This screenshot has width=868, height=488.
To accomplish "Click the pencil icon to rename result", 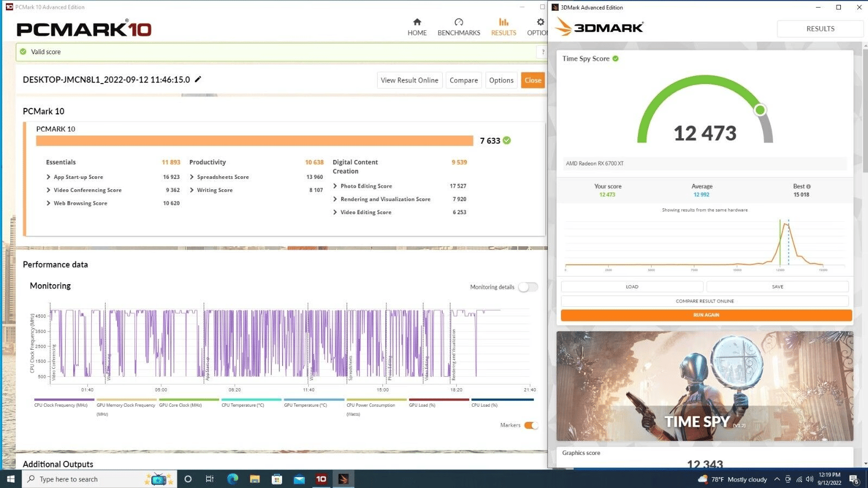I will tap(198, 79).
